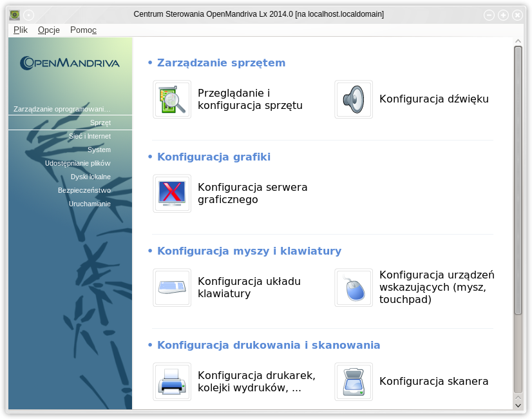This screenshot has height=419, width=532.
Task: Click the application icon in title bar
Action: 15,15
